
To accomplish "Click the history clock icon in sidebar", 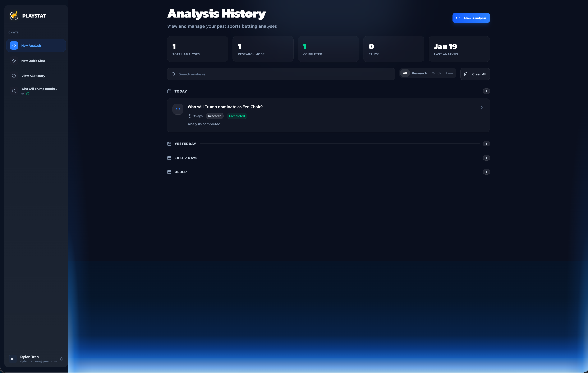I will point(14,76).
